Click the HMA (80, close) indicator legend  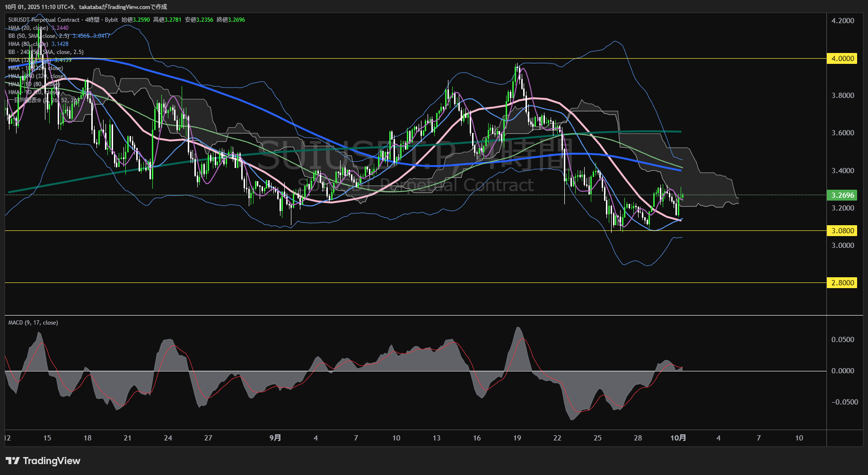point(28,44)
